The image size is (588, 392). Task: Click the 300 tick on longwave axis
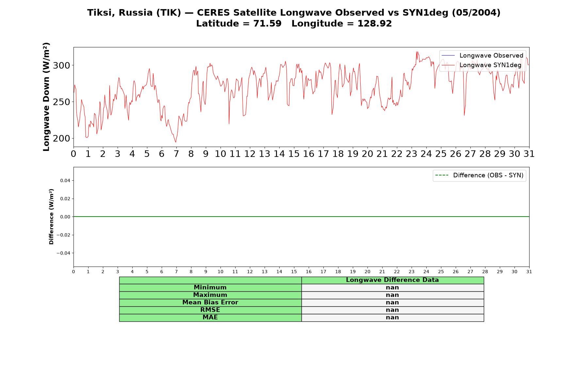point(61,66)
